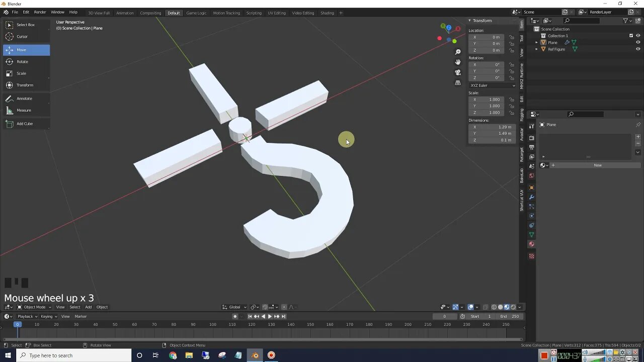Toggle lock for Rotation Z
Screen dimensions: 644x362
point(511,78)
